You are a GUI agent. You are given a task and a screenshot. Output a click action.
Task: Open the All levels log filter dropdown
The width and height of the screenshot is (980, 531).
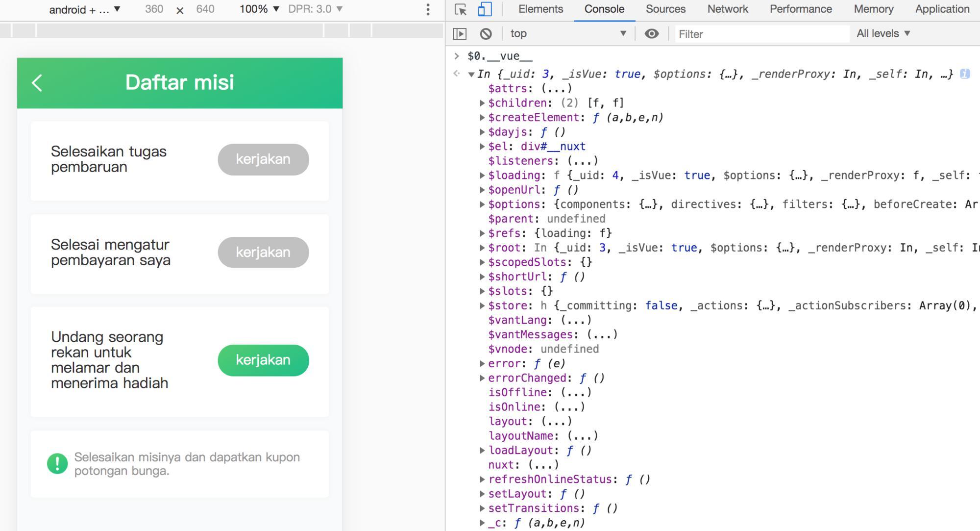pyautogui.click(x=883, y=33)
